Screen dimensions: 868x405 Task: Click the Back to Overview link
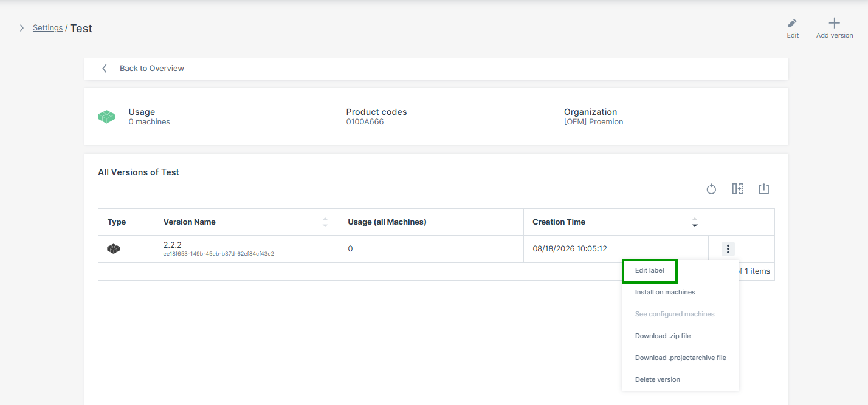[152, 69]
